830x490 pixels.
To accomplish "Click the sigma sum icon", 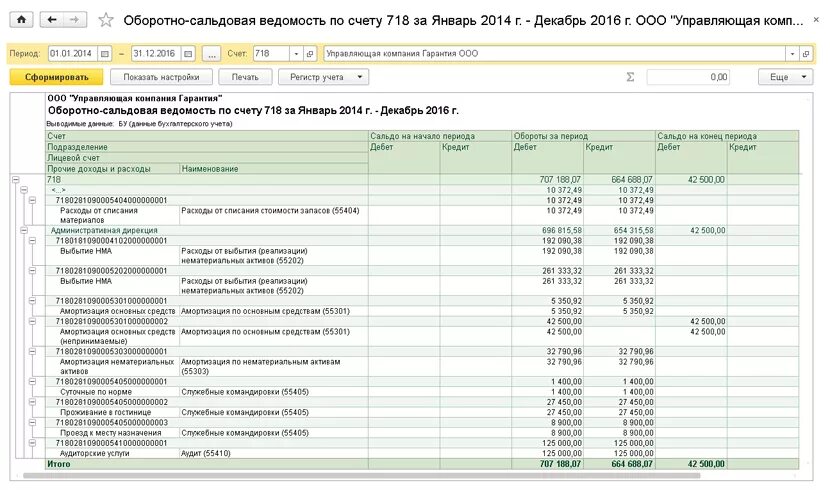I will 630,77.
